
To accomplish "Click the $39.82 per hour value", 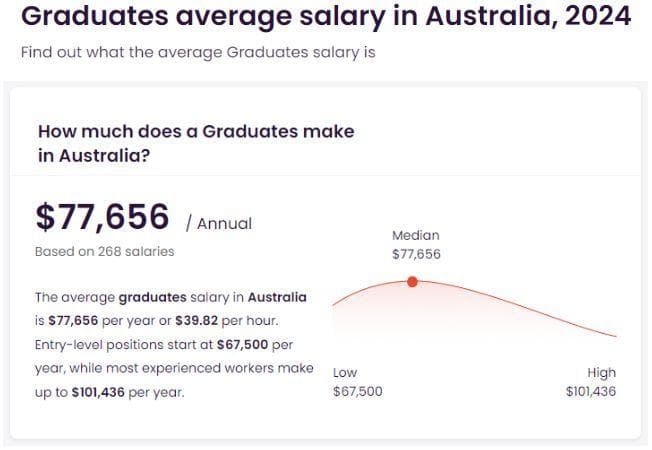I will click(196, 321).
